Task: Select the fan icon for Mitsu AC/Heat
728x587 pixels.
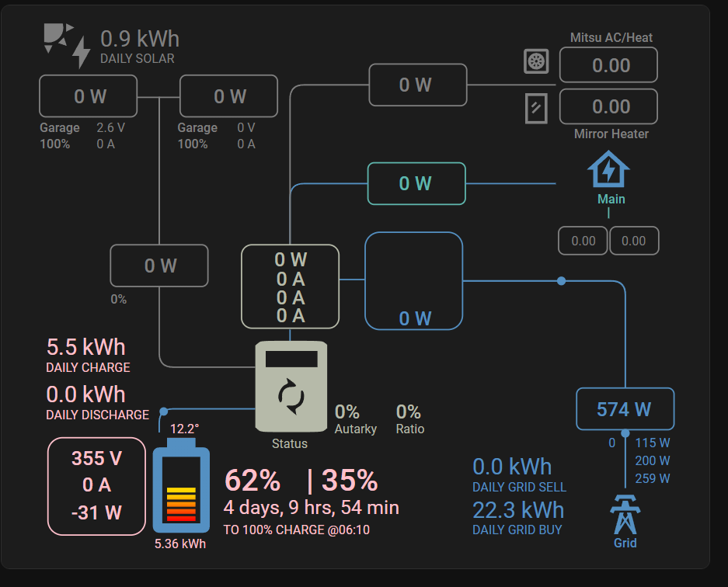Action: [x=536, y=61]
